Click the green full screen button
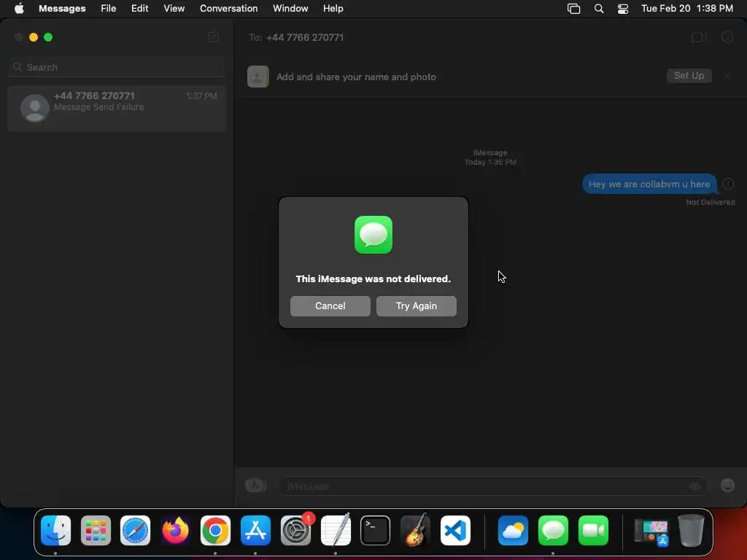The height and width of the screenshot is (560, 747). [x=48, y=37]
